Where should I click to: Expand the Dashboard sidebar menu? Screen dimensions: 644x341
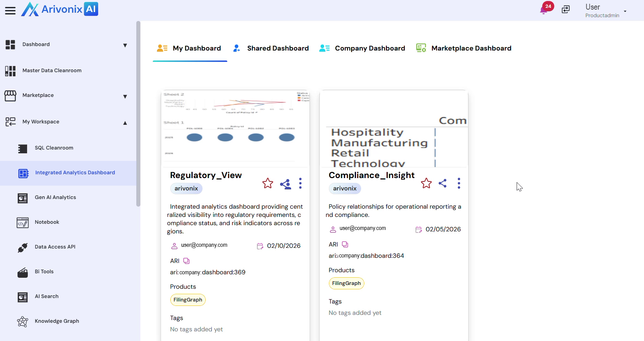pos(125,45)
